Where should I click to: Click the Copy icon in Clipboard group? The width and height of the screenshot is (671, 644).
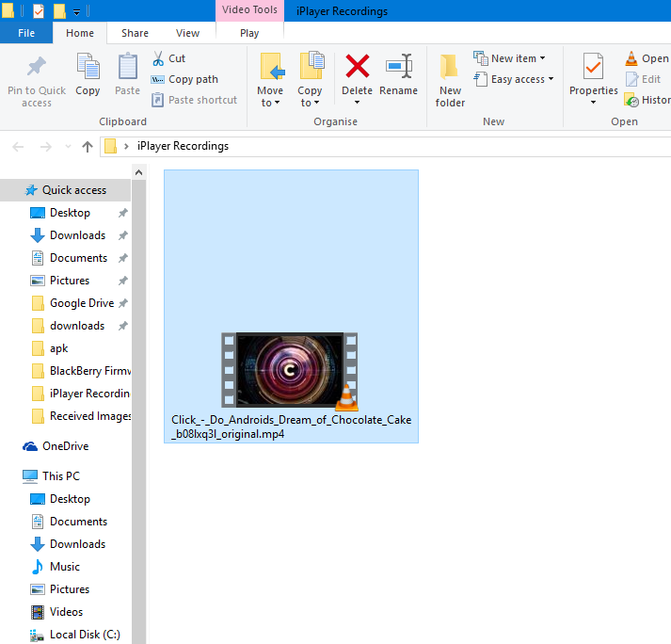click(88, 66)
